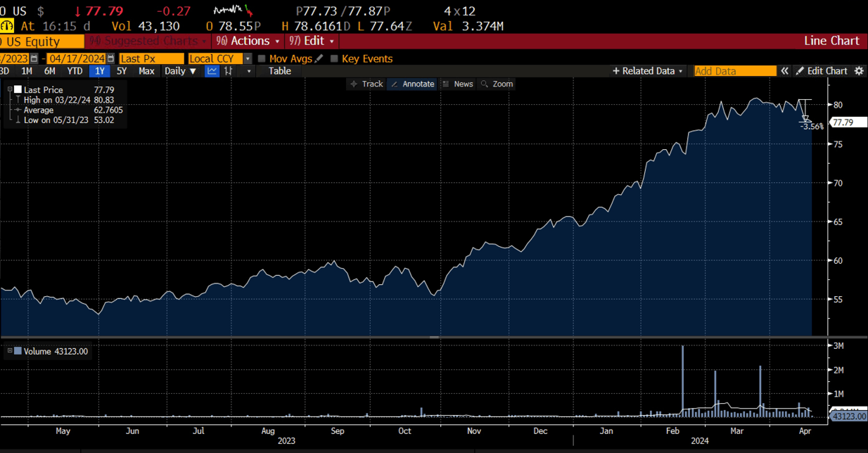Enable the Key Events checkbox
The height and width of the screenshot is (453, 868).
click(334, 59)
